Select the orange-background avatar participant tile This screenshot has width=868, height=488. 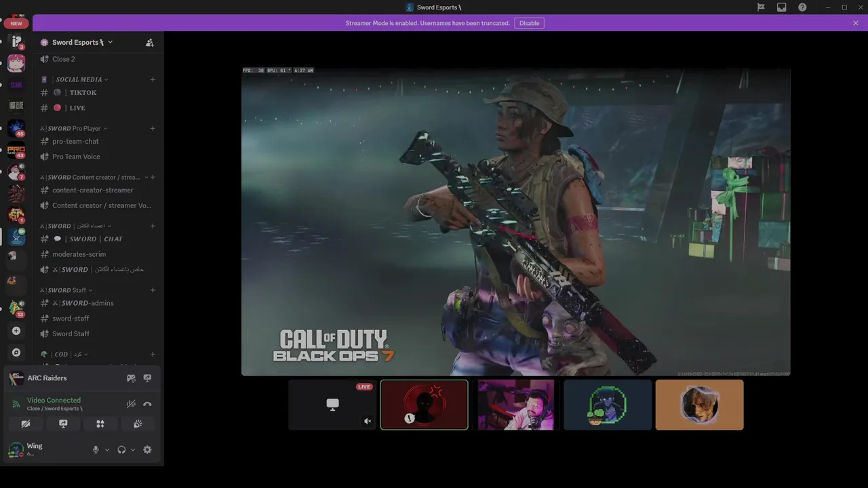[x=700, y=405]
